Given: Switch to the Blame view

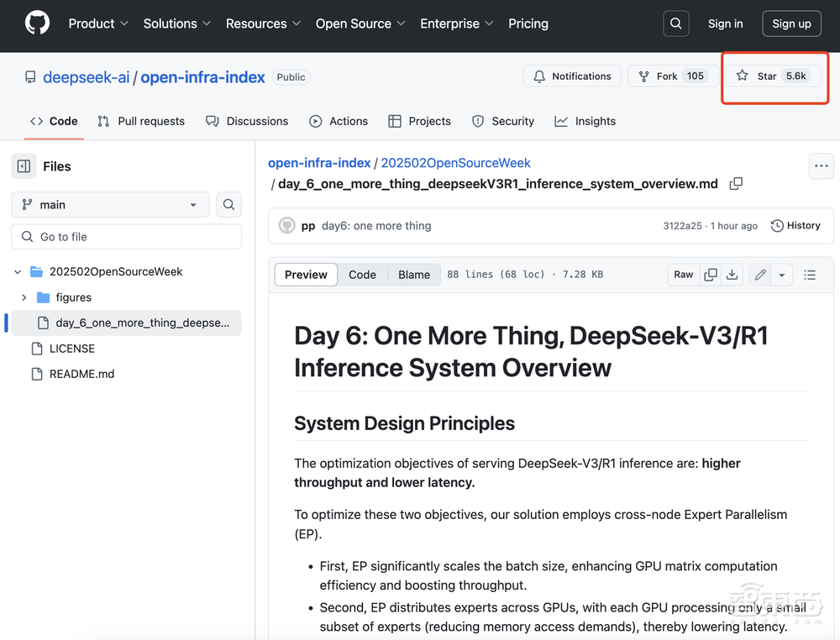Looking at the screenshot, I should click(414, 275).
